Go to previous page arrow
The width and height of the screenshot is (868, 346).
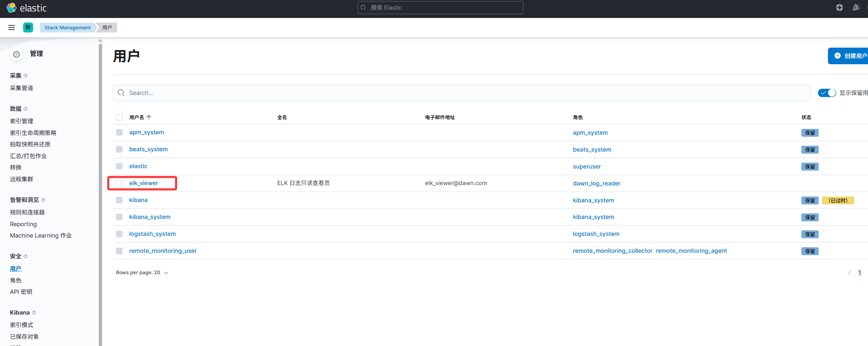click(x=850, y=273)
